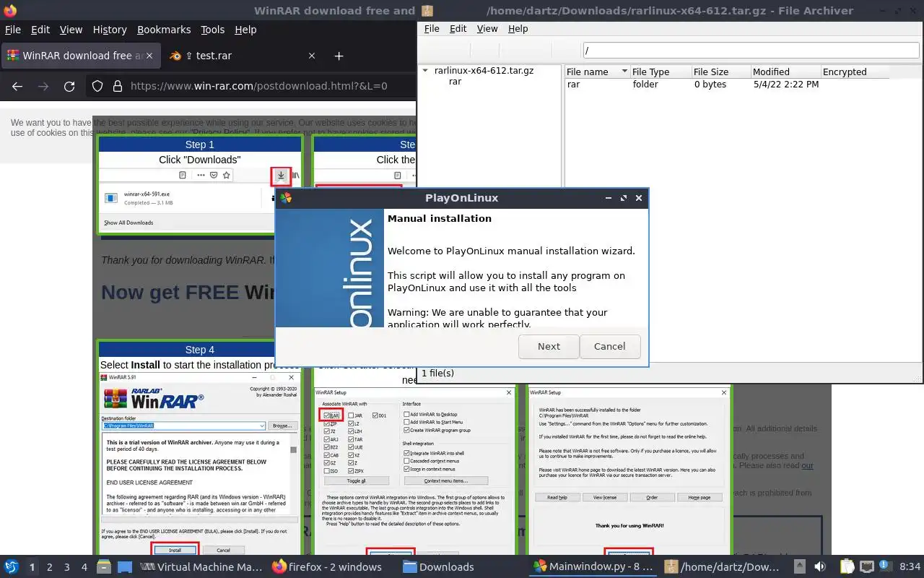
Task: Open Edit menu in File Archiver
Action: coord(458,29)
